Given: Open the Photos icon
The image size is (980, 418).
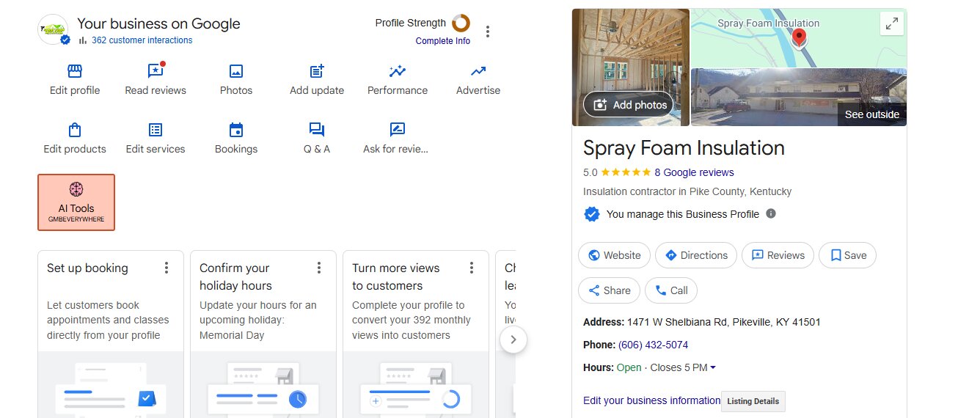Looking at the screenshot, I should (x=236, y=71).
